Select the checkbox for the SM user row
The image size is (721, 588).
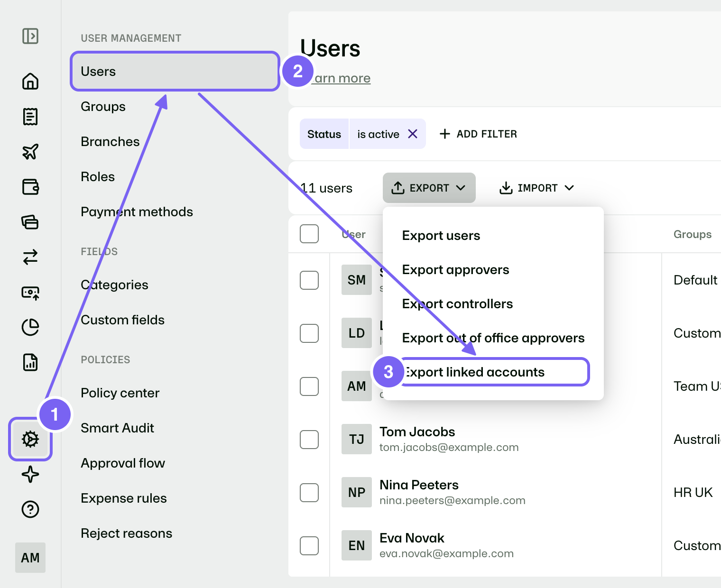(x=309, y=280)
